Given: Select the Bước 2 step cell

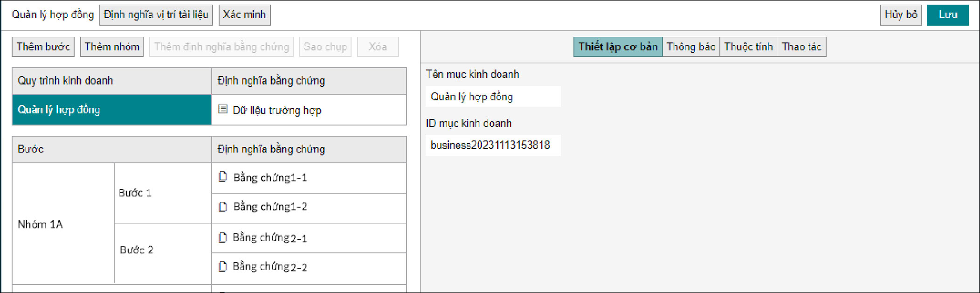Looking at the screenshot, I should (163, 250).
